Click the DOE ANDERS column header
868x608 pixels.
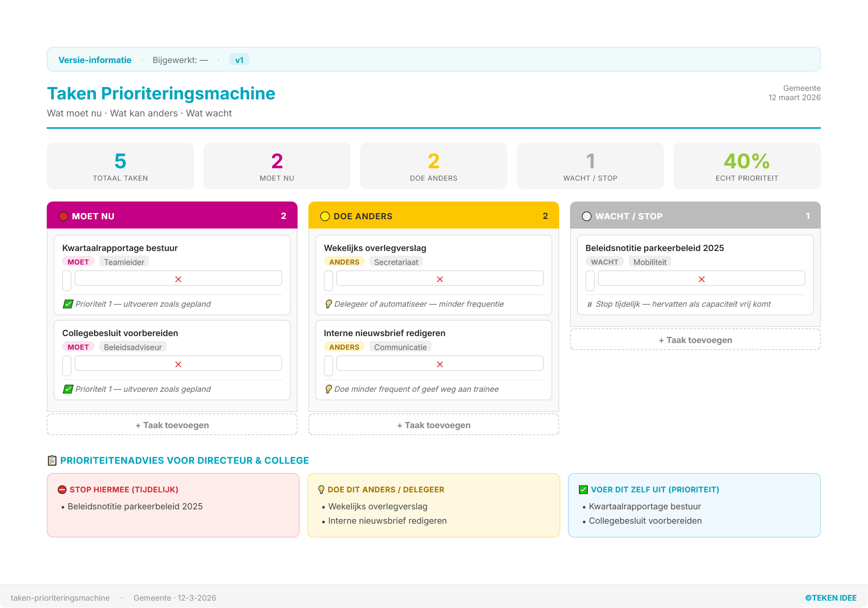pos(434,216)
